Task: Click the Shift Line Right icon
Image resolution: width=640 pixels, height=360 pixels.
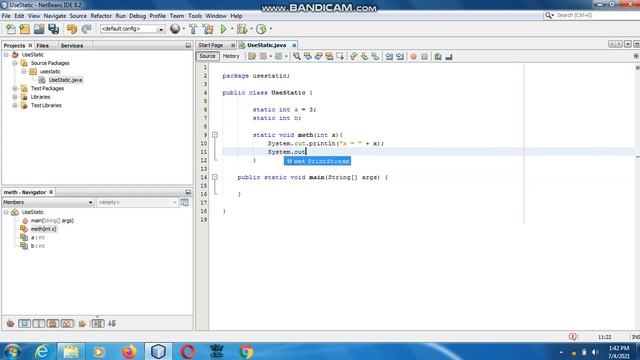Action: pos(400,56)
